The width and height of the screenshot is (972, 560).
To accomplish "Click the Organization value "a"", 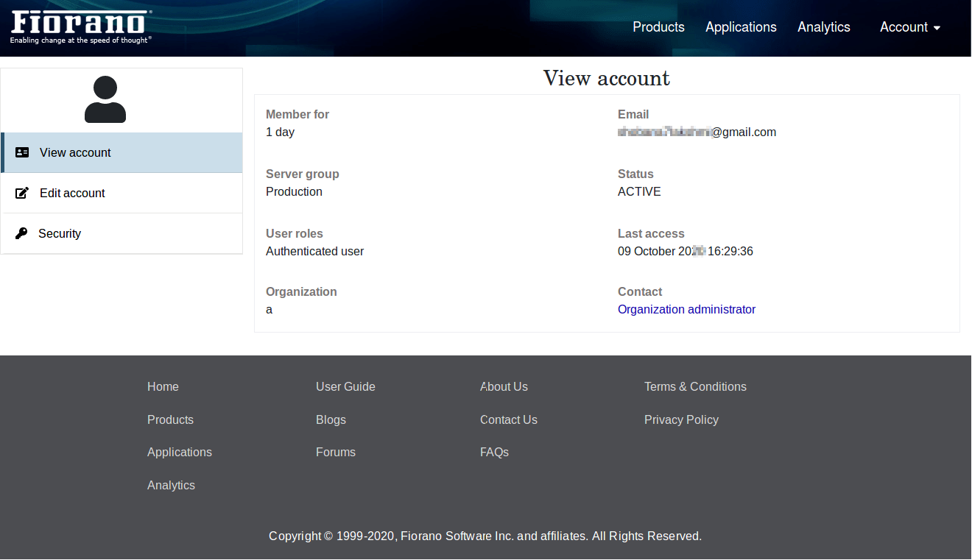I will tap(269, 310).
